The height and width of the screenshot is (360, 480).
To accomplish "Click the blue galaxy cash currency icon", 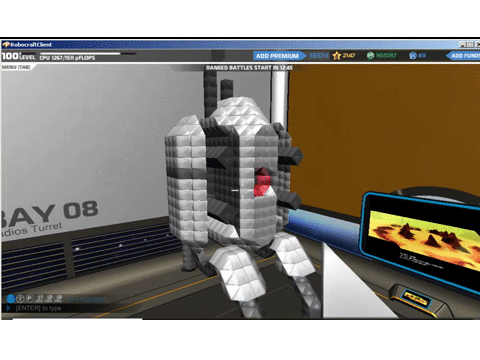I will [x=413, y=56].
